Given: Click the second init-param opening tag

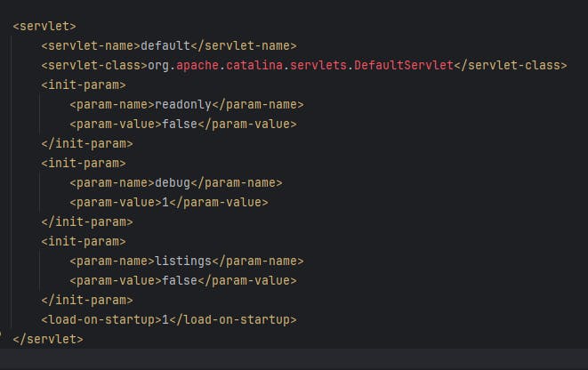Looking at the screenshot, I should (84, 164).
